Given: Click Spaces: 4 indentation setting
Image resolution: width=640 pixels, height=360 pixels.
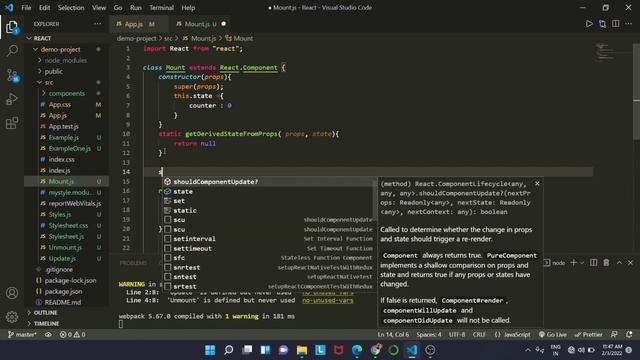Looking at the screenshot, I should (429, 335).
